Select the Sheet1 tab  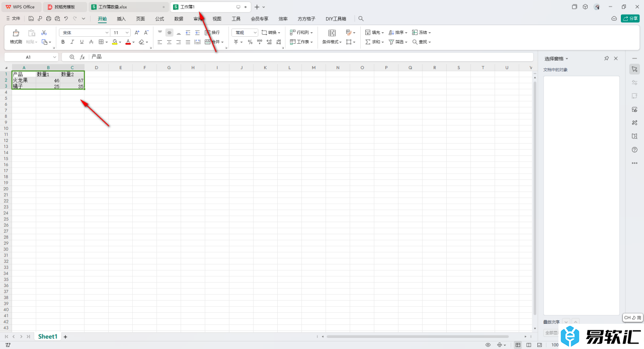coord(48,336)
